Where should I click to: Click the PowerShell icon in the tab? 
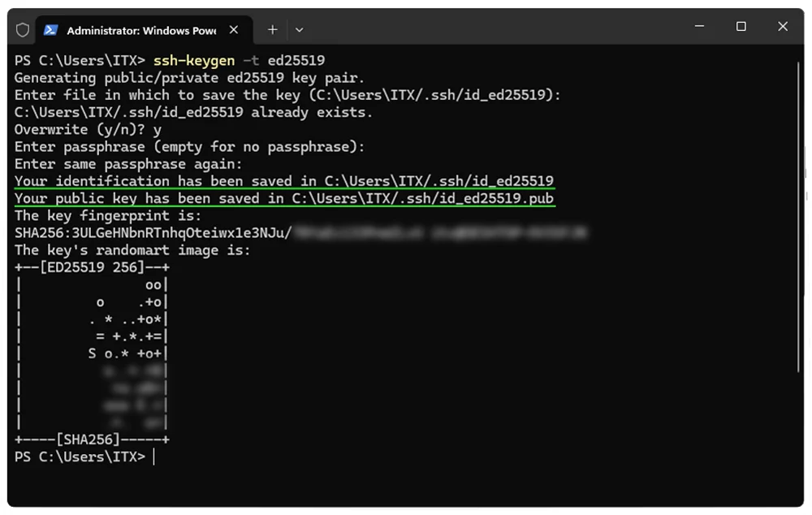click(50, 30)
